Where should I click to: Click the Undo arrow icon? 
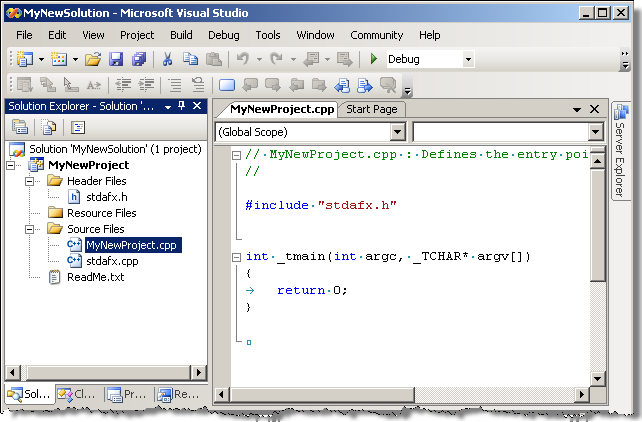pyautogui.click(x=243, y=59)
